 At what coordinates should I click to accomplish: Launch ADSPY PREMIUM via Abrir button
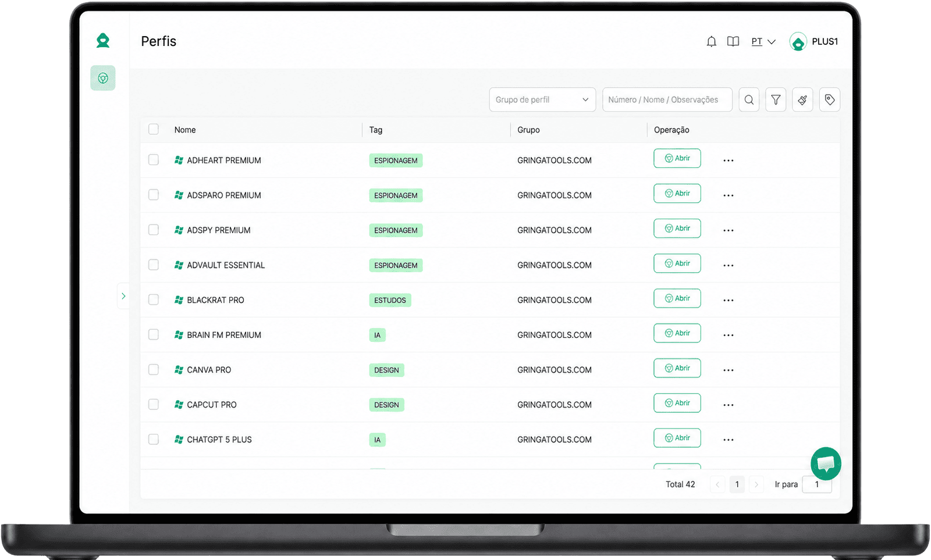tap(677, 228)
